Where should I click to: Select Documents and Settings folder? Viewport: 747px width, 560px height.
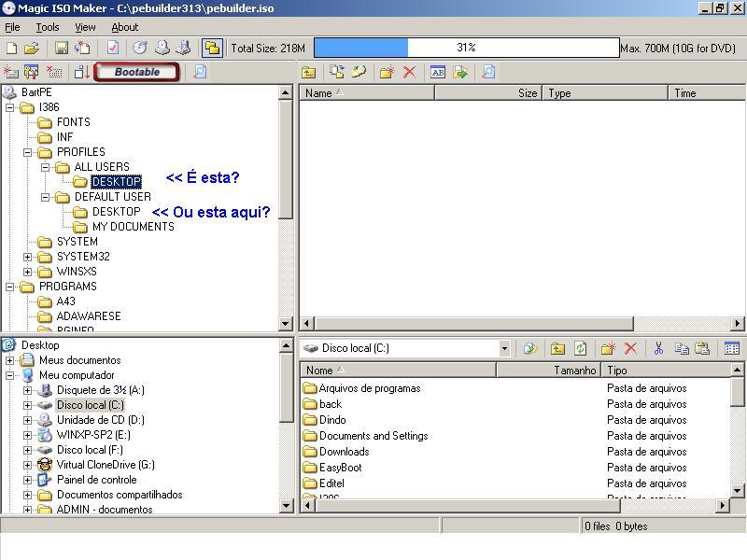click(373, 436)
